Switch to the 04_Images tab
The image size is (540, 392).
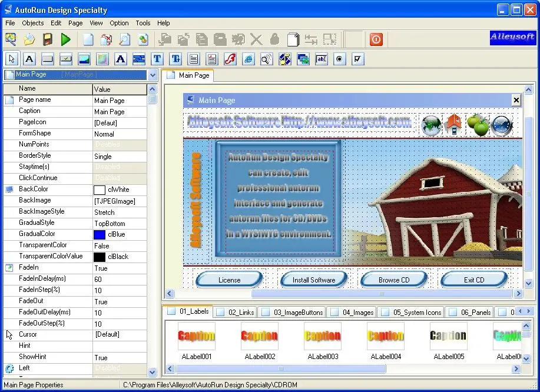point(352,313)
